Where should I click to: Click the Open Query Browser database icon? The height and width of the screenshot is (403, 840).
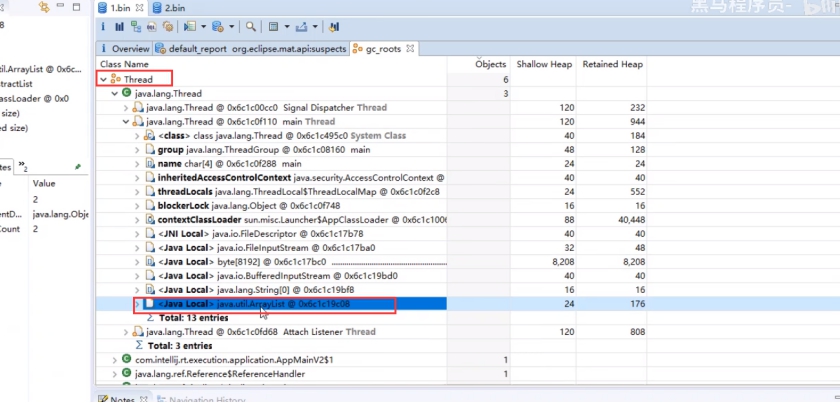point(218,26)
